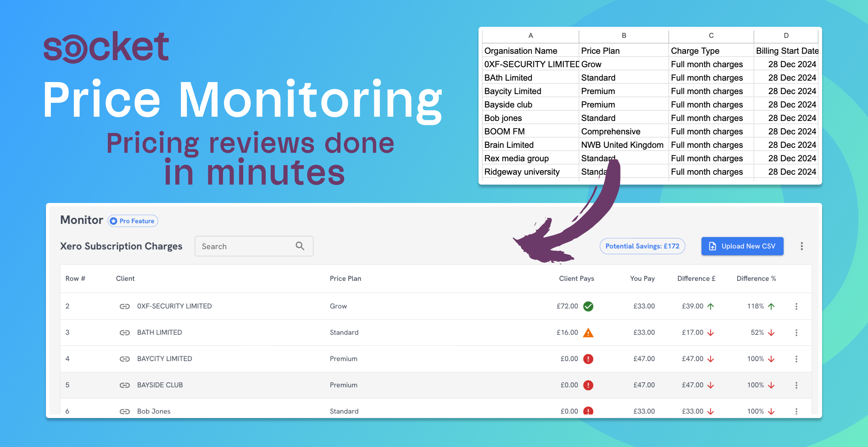The height and width of the screenshot is (447, 868).
Task: Click Charge Type spreadsheet cell
Action: click(x=711, y=51)
